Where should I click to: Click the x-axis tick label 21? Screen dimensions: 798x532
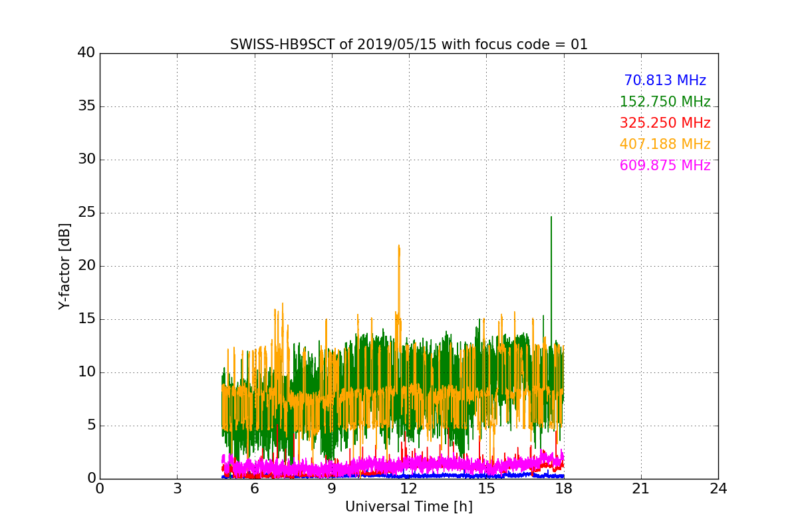[x=641, y=489]
